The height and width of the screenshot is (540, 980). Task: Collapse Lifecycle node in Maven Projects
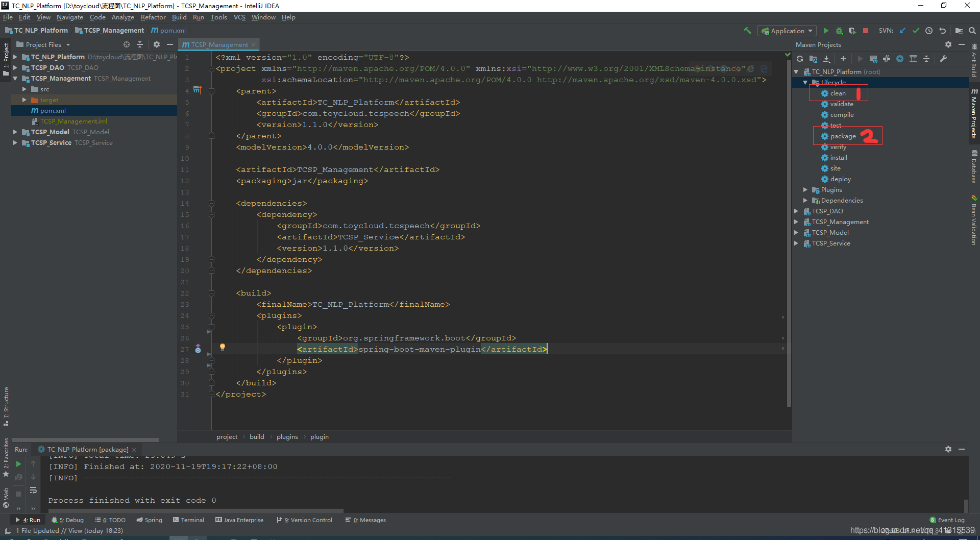pyautogui.click(x=805, y=82)
